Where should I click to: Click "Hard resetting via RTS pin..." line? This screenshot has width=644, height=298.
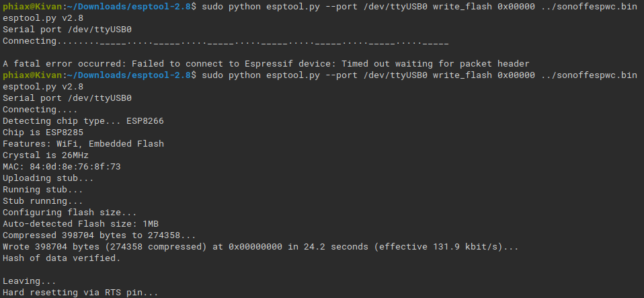click(80, 292)
